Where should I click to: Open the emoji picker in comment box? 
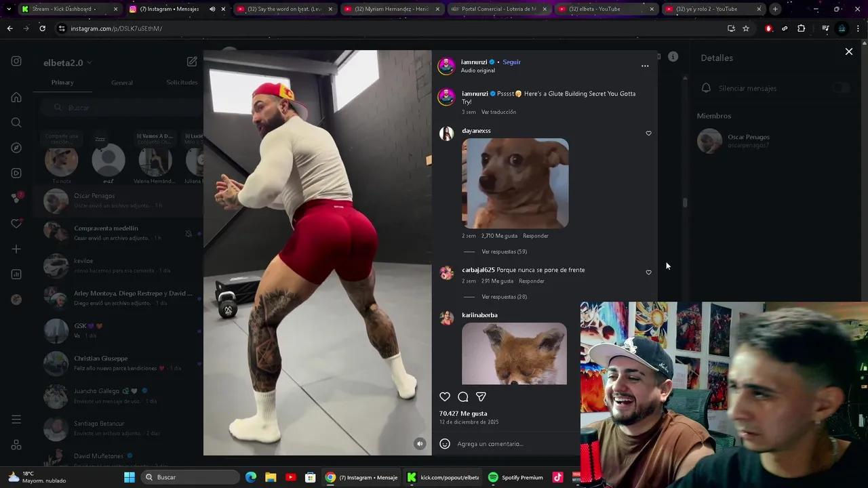click(445, 444)
